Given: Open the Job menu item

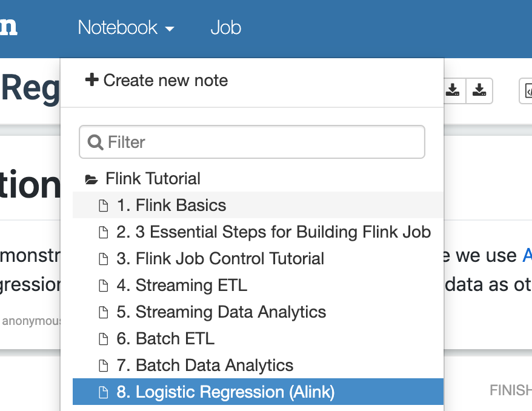Looking at the screenshot, I should tap(225, 27).
